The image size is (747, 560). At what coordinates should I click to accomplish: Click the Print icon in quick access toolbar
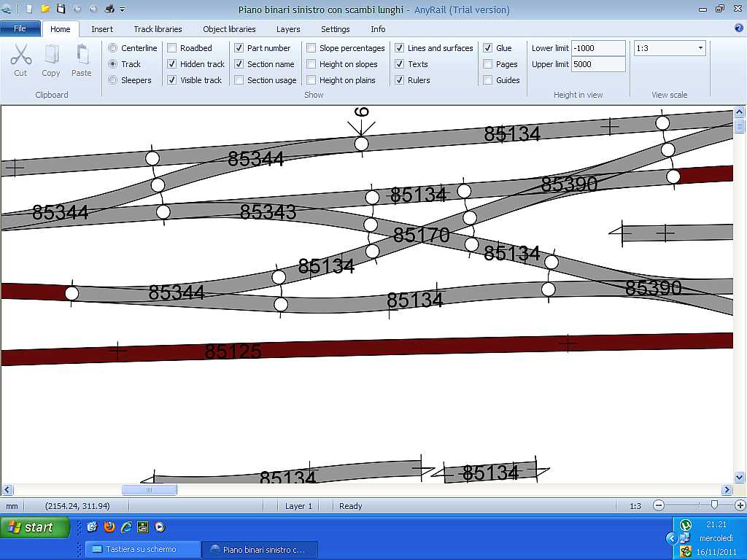coord(109,9)
